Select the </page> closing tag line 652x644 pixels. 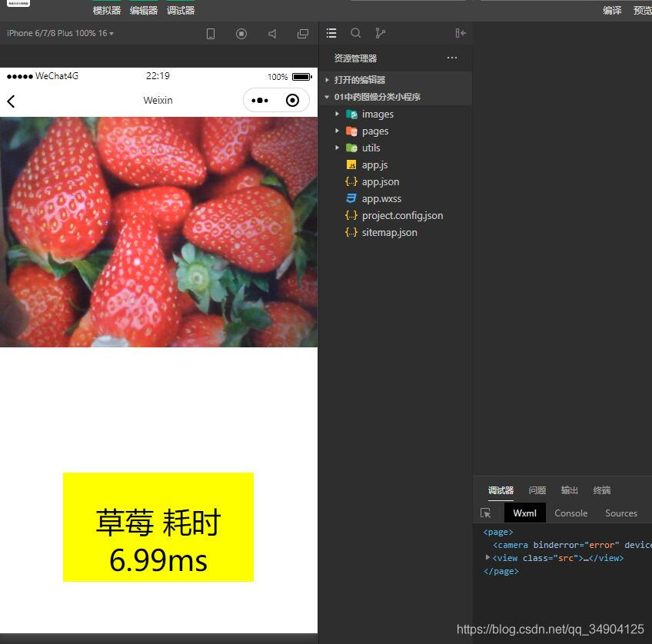[501, 571]
